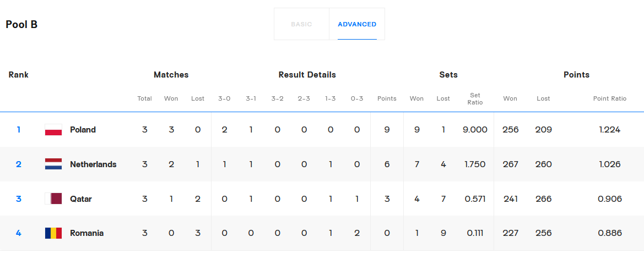Click rank number 1
The image size is (644, 259).
[x=19, y=130]
